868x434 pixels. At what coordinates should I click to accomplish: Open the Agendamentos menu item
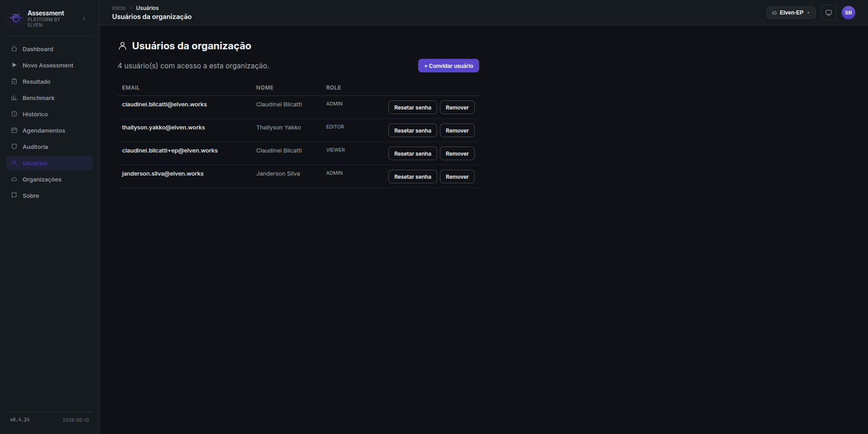[x=49, y=130]
